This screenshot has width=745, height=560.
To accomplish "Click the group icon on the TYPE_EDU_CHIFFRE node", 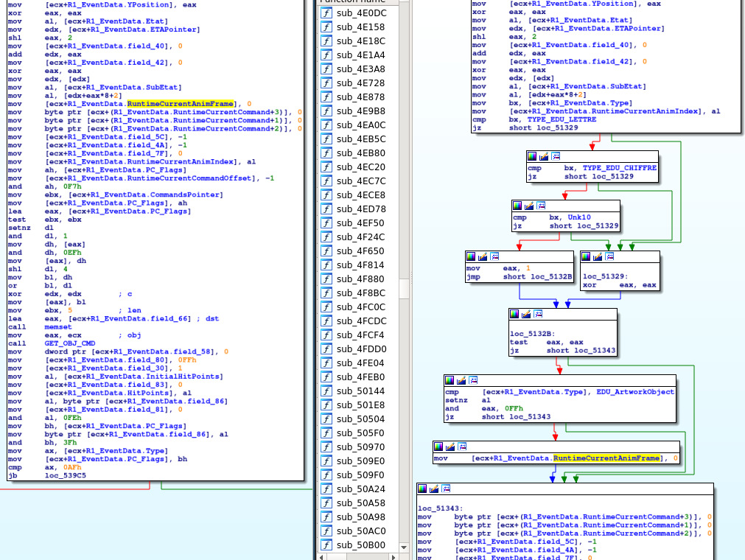I will [x=556, y=156].
